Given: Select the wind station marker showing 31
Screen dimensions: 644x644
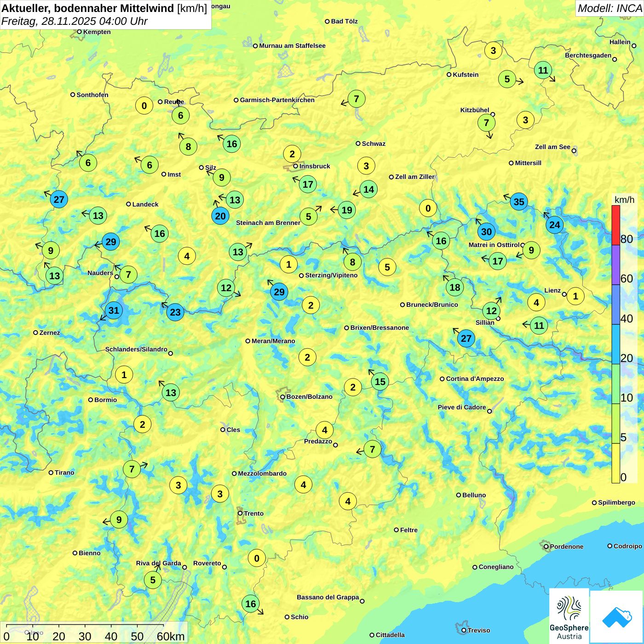Looking at the screenshot, I should click(x=114, y=310).
